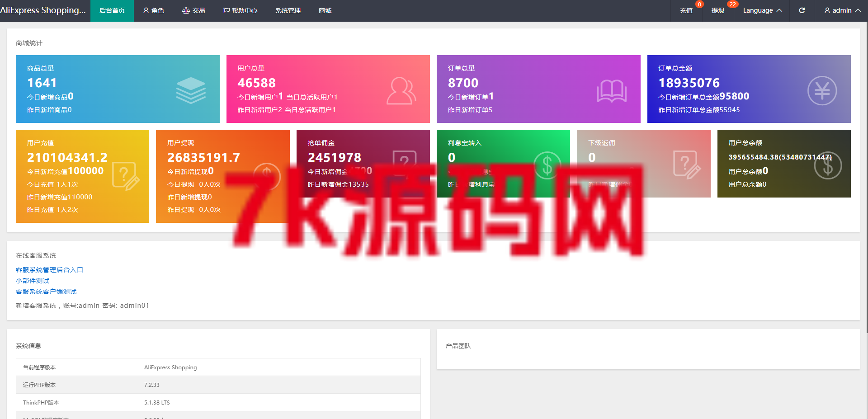Click the 5.1.38 LTS ThinkPHP version cell
Screen dimensions: 868x419
pyautogui.click(x=157, y=403)
